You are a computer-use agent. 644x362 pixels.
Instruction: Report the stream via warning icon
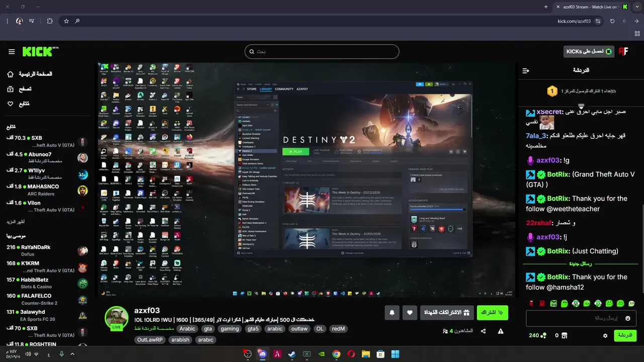tap(501, 331)
